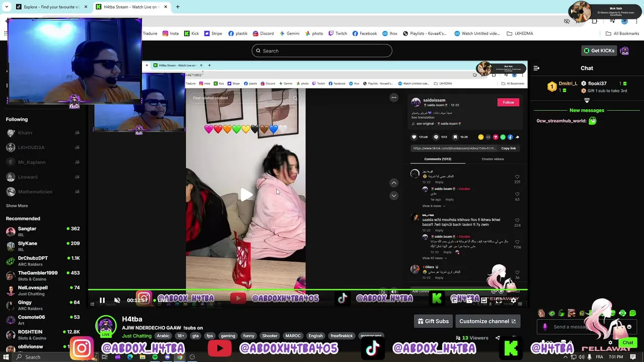This screenshot has height=362, width=644.
Task: Pause the Kick stream player
Action: [102, 300]
